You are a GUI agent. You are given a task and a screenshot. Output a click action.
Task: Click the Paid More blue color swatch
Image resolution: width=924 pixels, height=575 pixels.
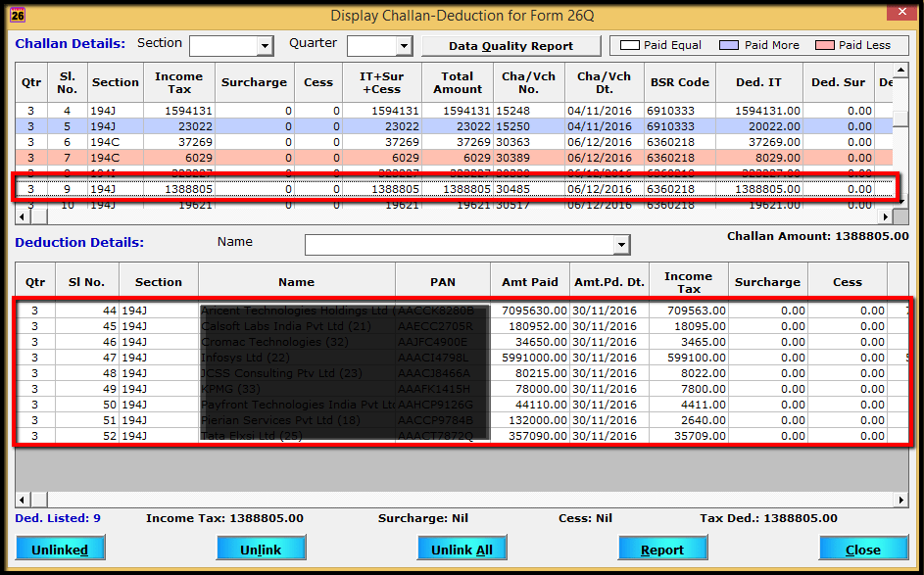729,45
